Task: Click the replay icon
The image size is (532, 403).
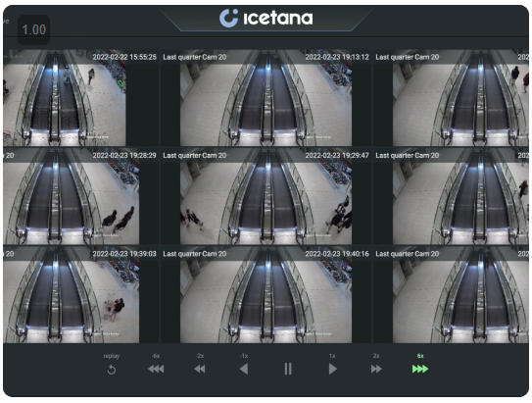Action: (112, 369)
